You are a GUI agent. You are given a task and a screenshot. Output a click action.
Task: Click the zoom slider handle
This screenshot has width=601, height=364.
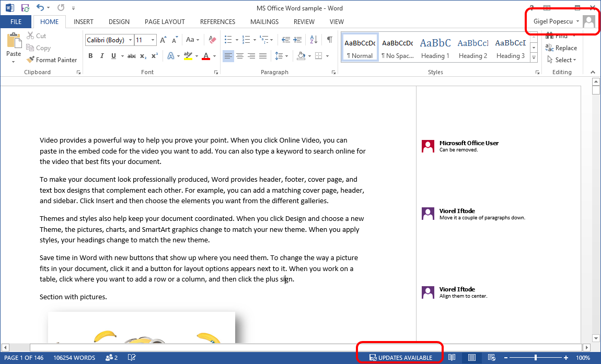point(536,358)
